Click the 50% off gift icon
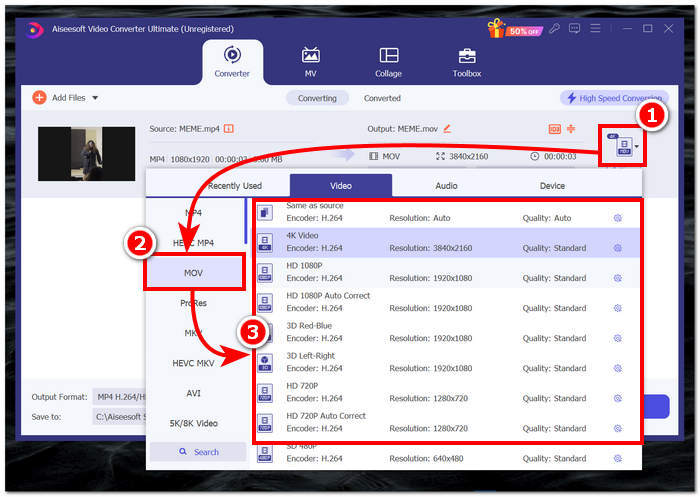Viewport: 700px width, 497px height. (514, 29)
